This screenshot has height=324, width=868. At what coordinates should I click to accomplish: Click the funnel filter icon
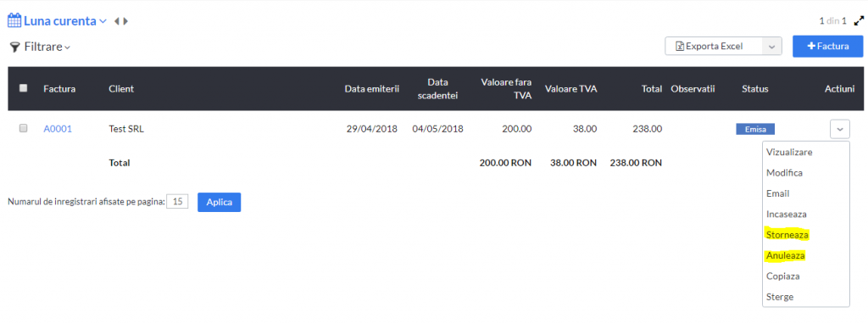(x=14, y=47)
